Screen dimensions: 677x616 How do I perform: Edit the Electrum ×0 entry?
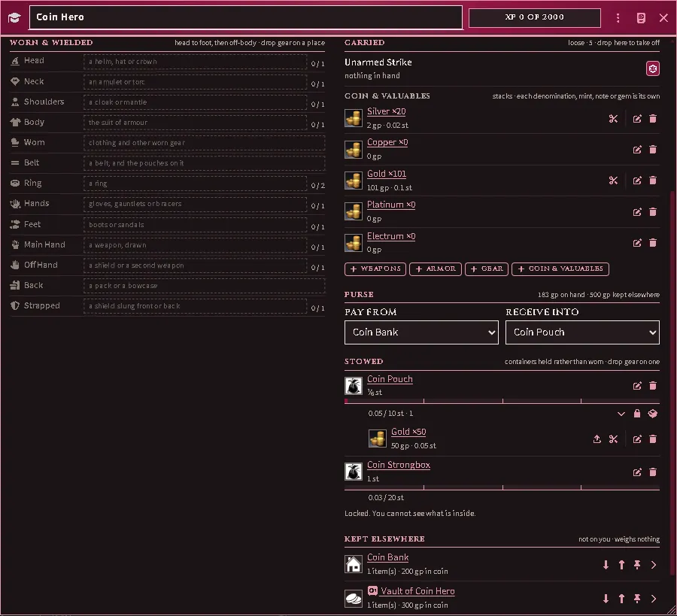pos(637,243)
